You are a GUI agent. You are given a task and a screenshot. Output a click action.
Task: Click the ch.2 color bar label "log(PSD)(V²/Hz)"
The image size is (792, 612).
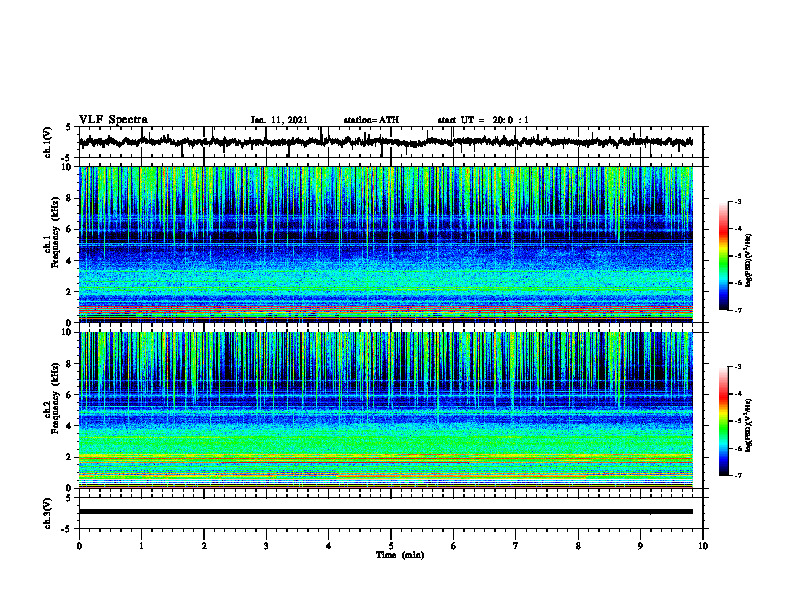point(749,425)
